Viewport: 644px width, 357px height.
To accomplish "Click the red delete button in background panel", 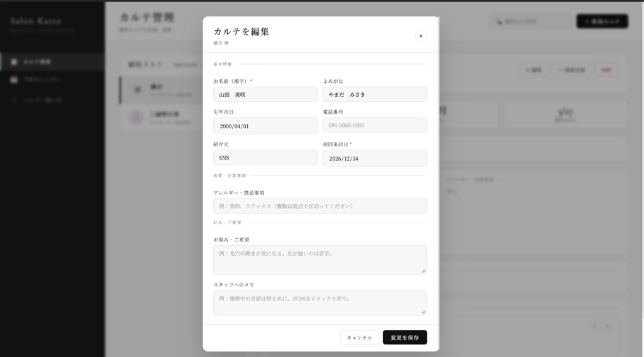I will [x=606, y=70].
